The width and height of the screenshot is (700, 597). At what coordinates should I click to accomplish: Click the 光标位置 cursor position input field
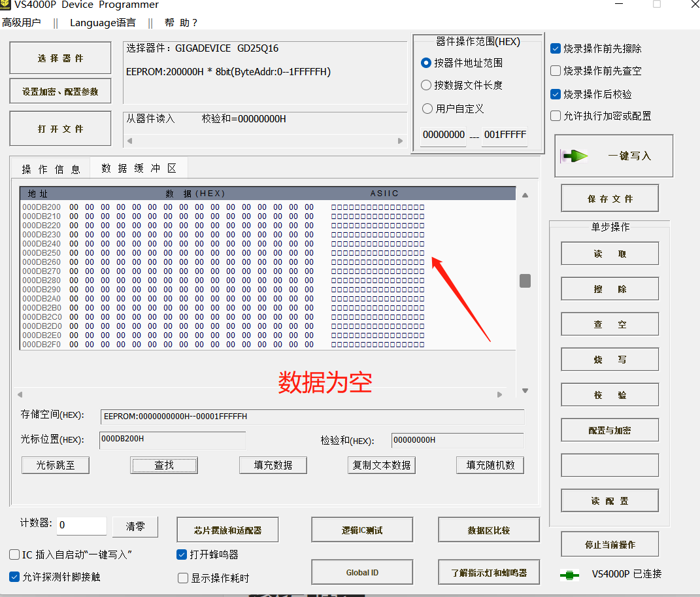[173, 439]
